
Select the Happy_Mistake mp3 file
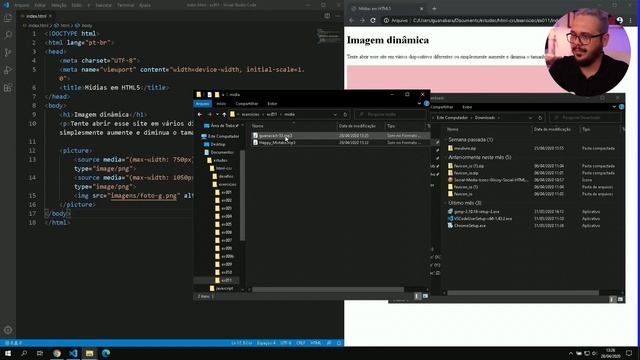pos(340,142)
